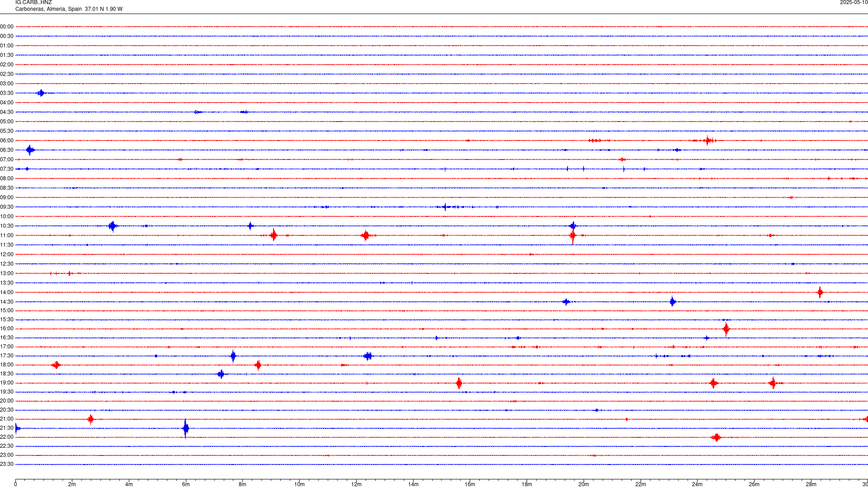The height and width of the screenshot is (488, 868).
Task: Select the 10:30 time row label
Action: 7,226
